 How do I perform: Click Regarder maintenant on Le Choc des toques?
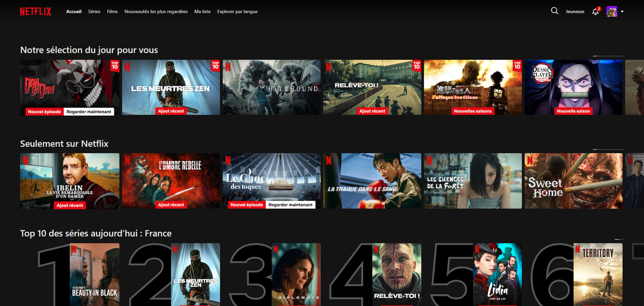point(290,205)
